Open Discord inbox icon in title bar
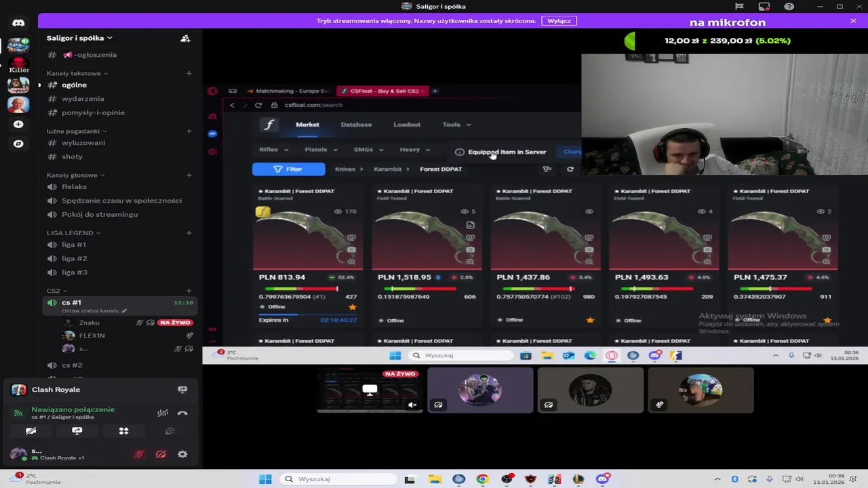Viewport: 868px width, 488px height. (764, 7)
